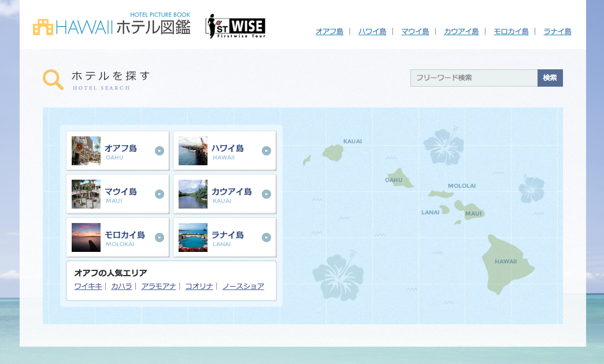Visit the ノースショア area link
This screenshot has width=604, height=364.
[x=243, y=286]
